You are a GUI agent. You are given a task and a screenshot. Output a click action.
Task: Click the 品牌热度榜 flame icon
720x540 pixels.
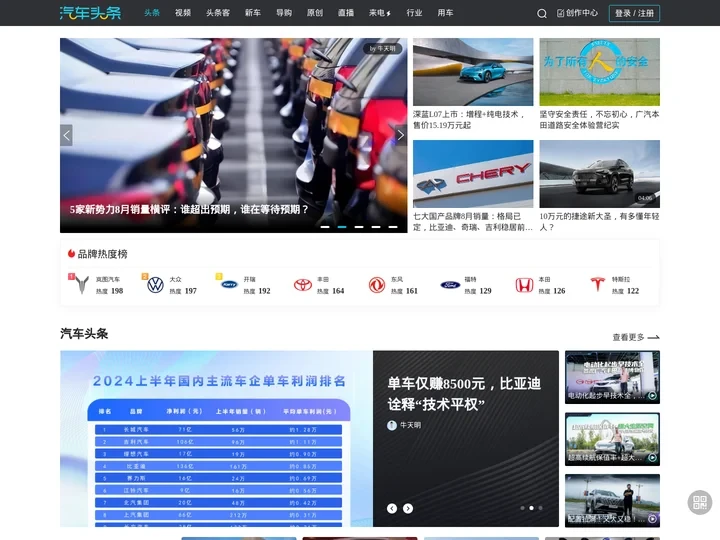71,253
